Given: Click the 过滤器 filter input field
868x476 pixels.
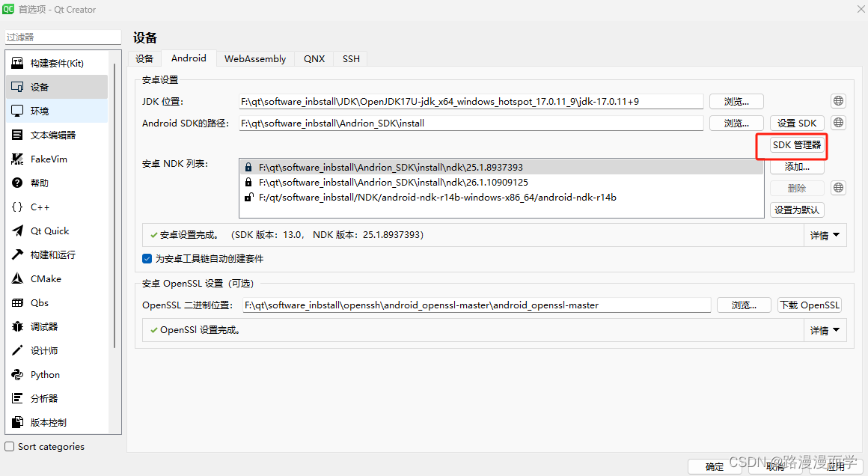Looking at the screenshot, I should (x=63, y=37).
